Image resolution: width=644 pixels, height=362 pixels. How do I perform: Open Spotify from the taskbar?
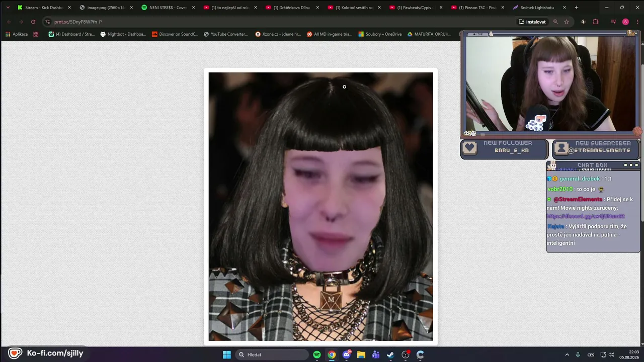coord(317,354)
